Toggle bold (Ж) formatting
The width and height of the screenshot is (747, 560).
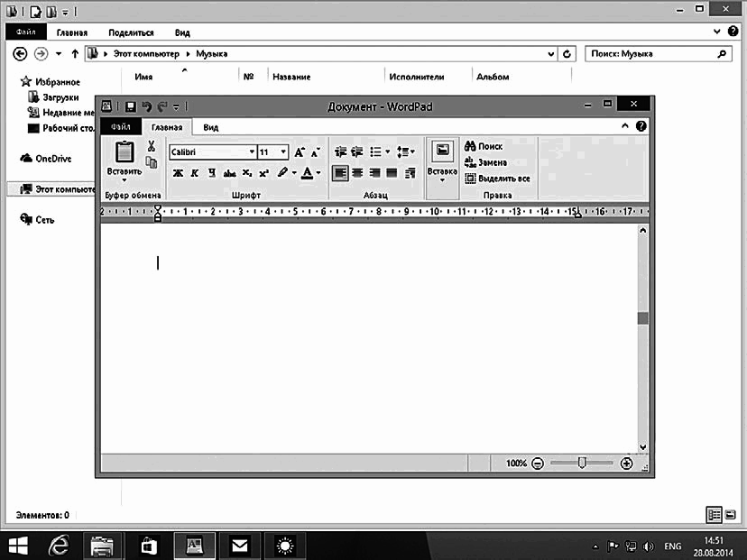[x=178, y=173]
